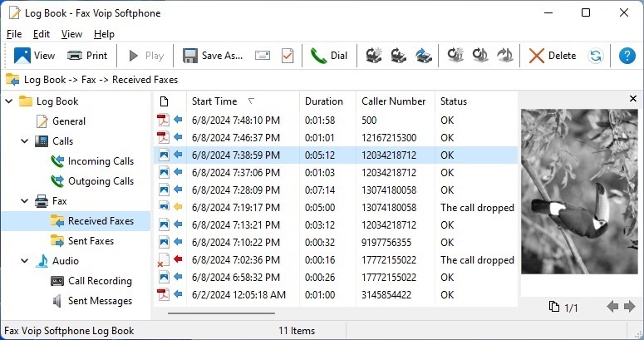Image resolution: width=644 pixels, height=340 pixels.
Task: Click the pages icon beside 1/1
Action: pyautogui.click(x=554, y=307)
